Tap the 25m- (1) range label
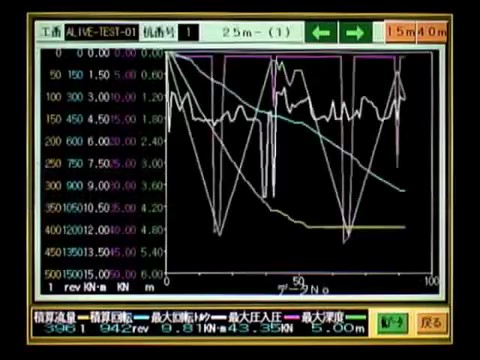 [x=256, y=32]
